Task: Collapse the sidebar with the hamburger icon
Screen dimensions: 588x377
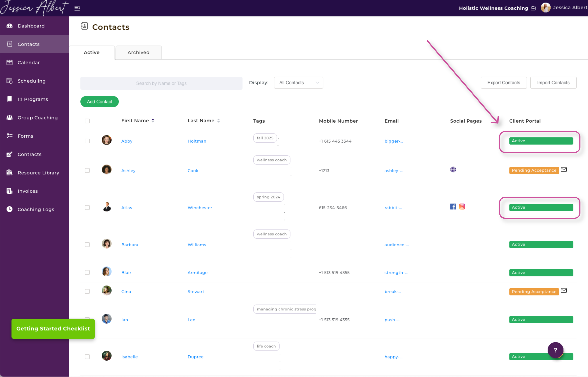Action: pos(77,8)
